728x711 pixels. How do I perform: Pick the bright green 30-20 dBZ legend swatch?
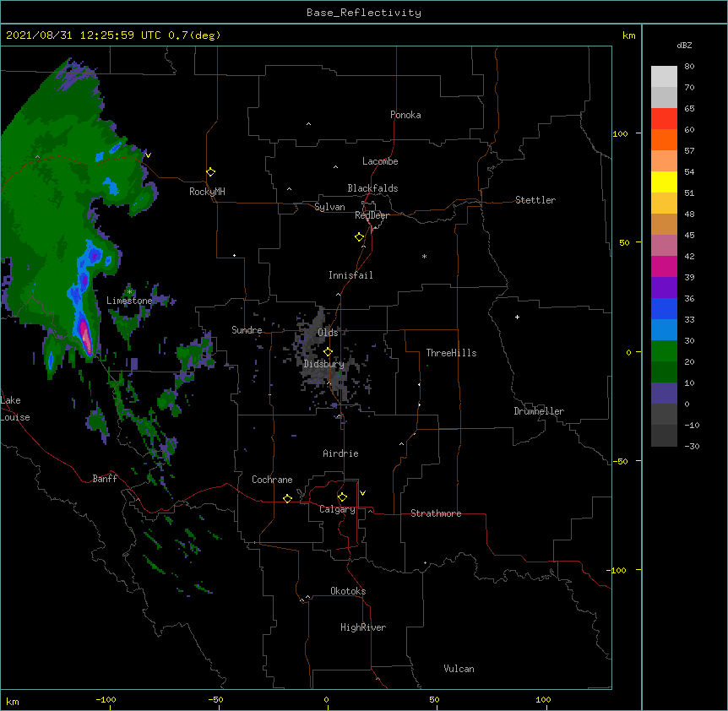[x=664, y=351]
